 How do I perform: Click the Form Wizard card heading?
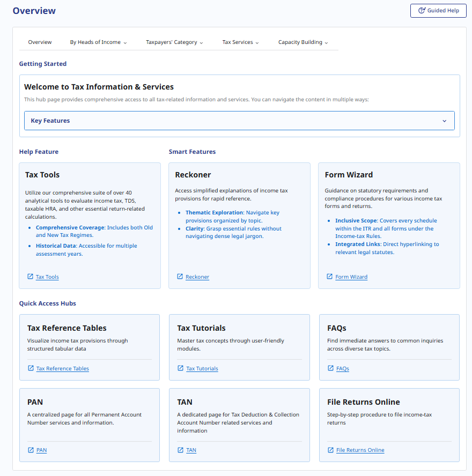click(349, 175)
